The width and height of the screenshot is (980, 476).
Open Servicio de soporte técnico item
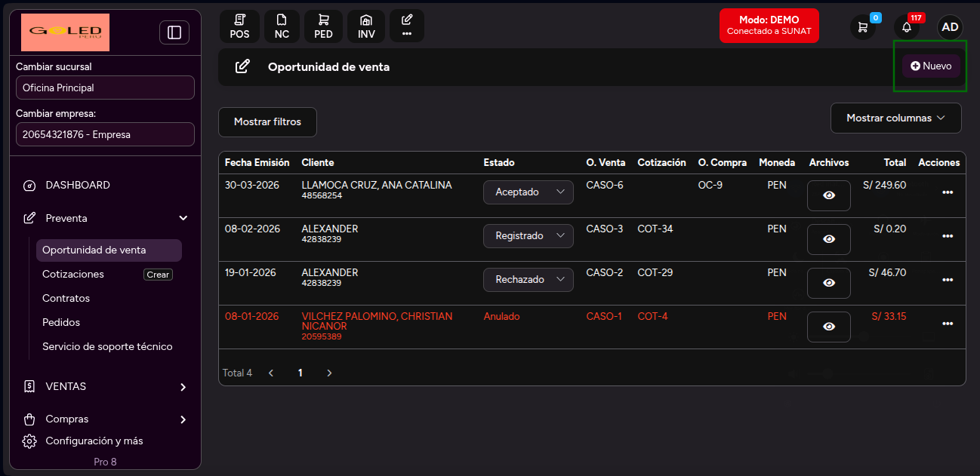[x=107, y=347]
